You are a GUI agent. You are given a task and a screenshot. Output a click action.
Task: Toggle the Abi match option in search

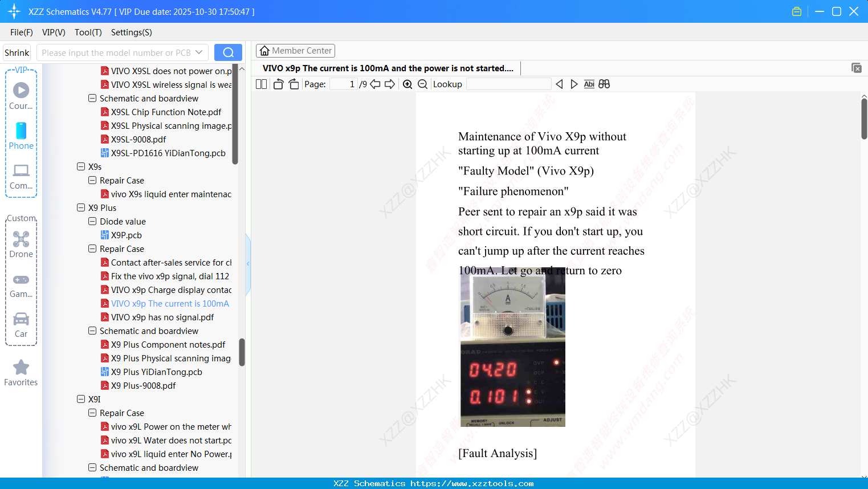pos(589,84)
